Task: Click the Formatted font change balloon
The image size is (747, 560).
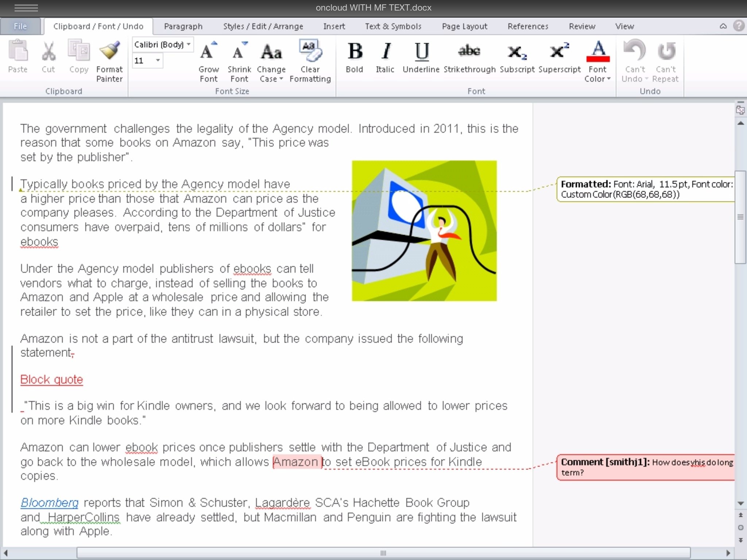Action: point(646,189)
